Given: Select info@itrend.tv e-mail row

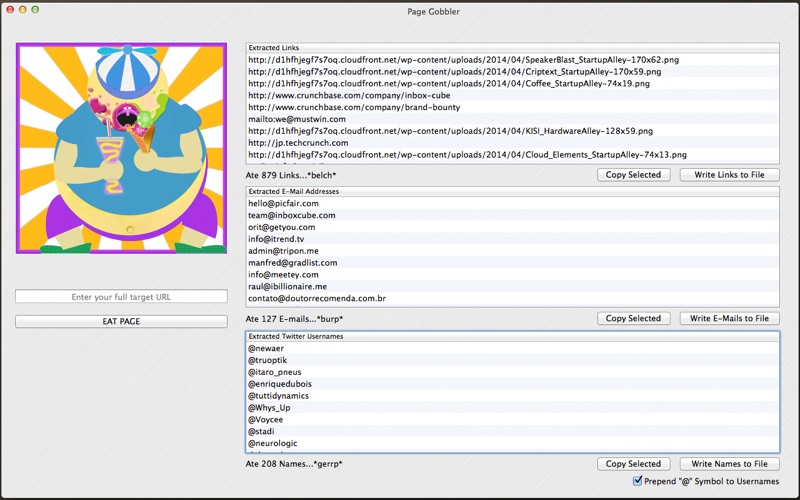Looking at the screenshot, I should click(x=512, y=239).
